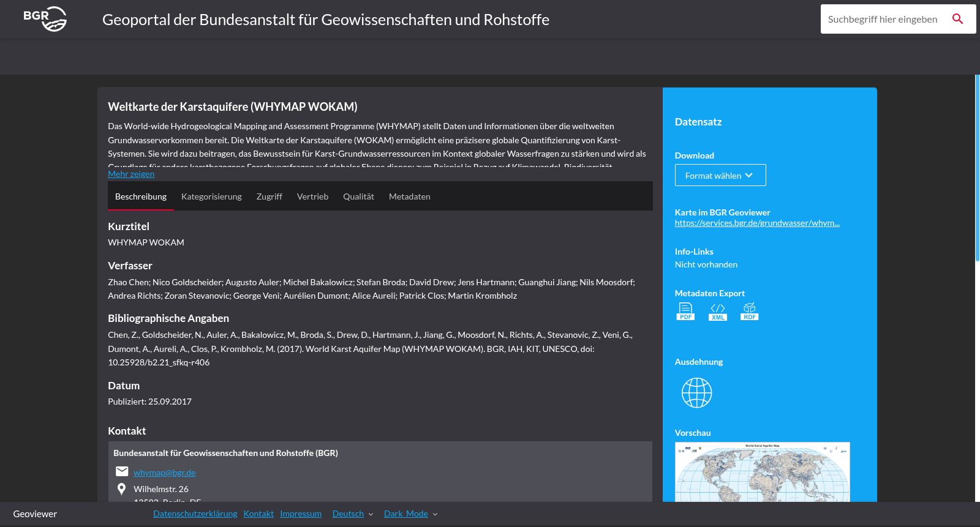Open the Impressum footer link
The image size is (980, 527).
(x=301, y=514)
